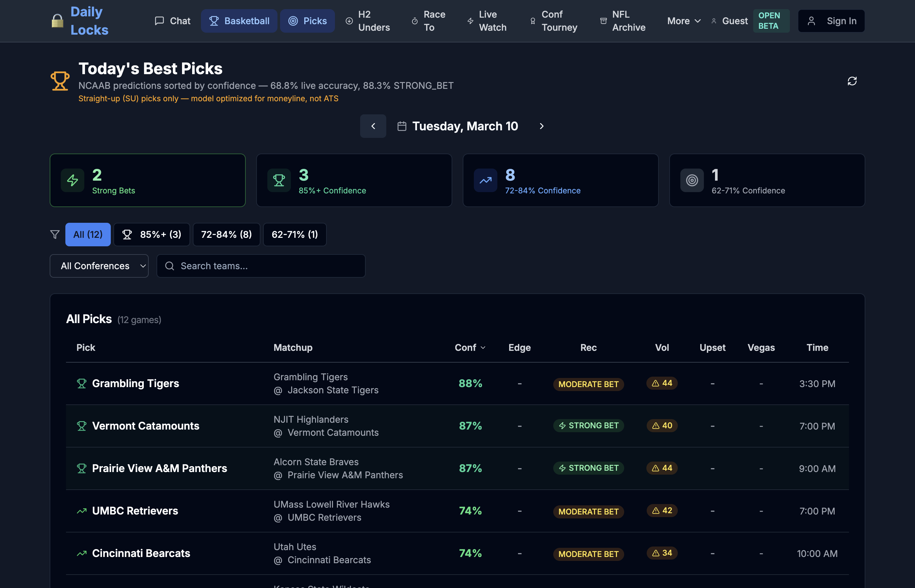Click the trending arrow icon in 72-84% card

click(x=485, y=180)
